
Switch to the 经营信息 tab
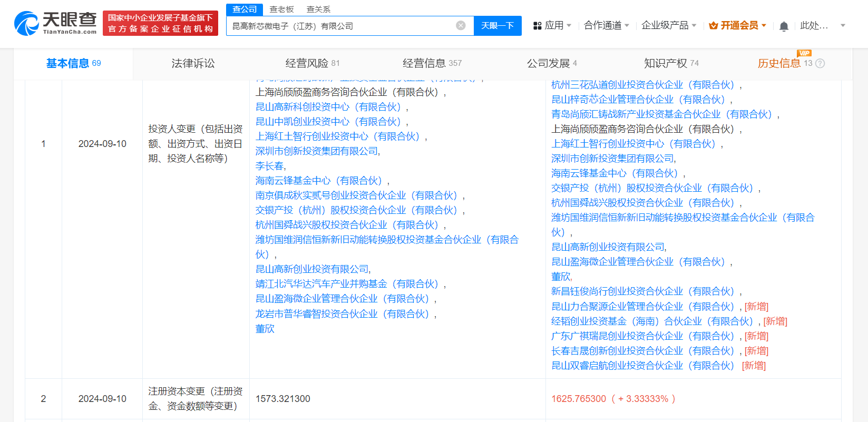click(x=432, y=64)
